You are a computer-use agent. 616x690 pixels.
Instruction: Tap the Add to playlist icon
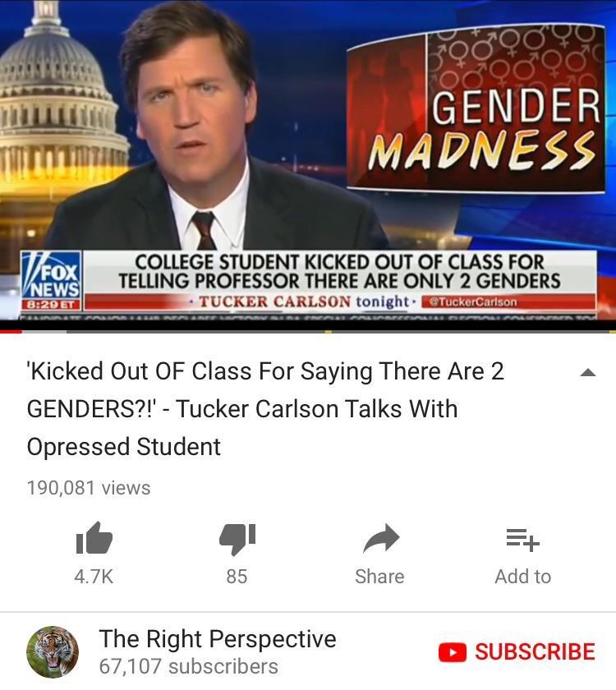coord(522,540)
